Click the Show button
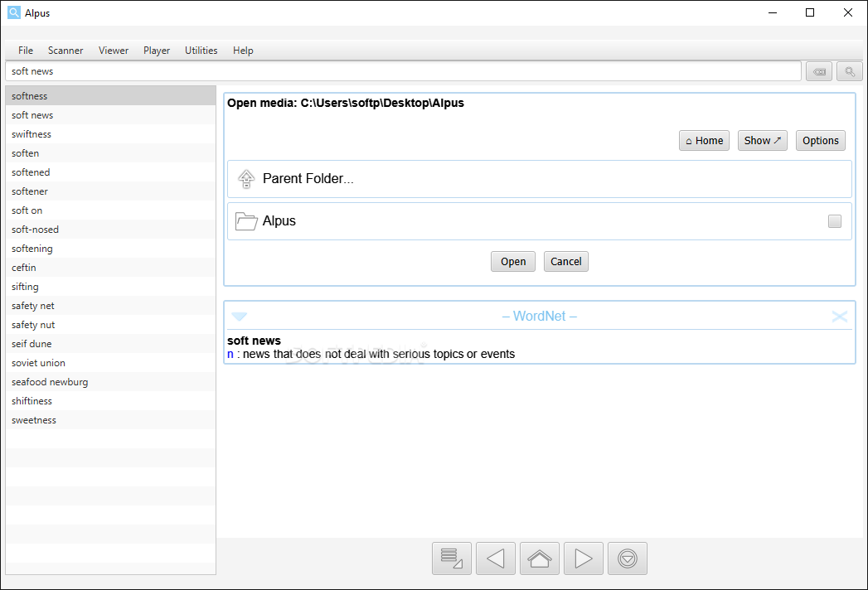The image size is (868, 590). (762, 141)
